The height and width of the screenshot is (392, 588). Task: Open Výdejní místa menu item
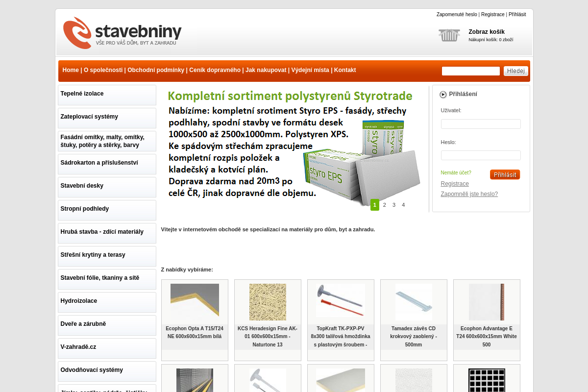(310, 70)
